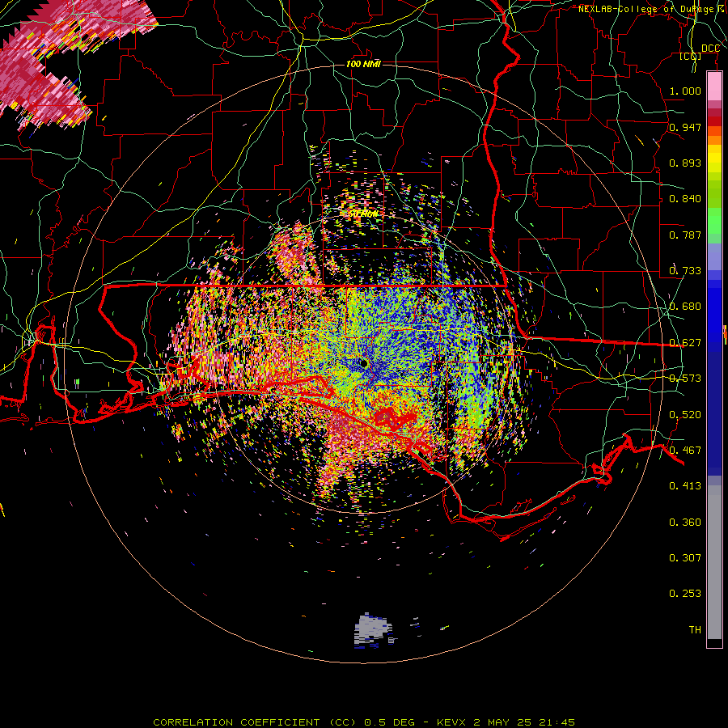Click the 0.573 scale value
The width and height of the screenshot is (728, 728).
[685, 379]
